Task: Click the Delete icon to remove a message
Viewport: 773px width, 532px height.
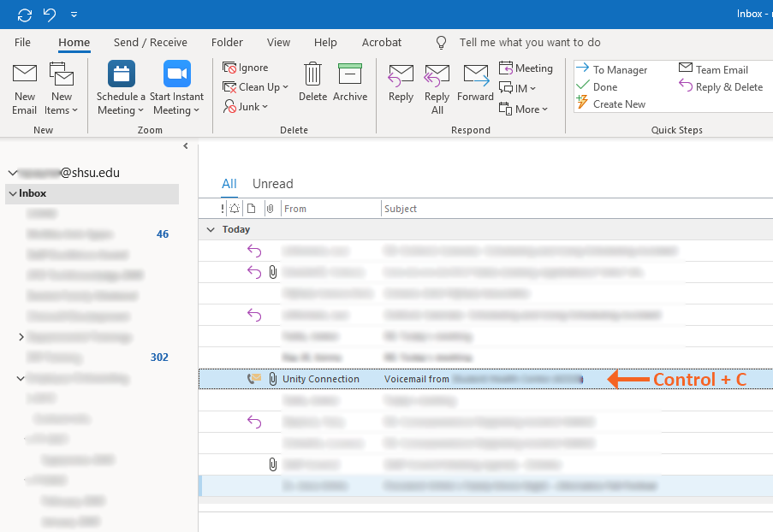Action: point(312,81)
